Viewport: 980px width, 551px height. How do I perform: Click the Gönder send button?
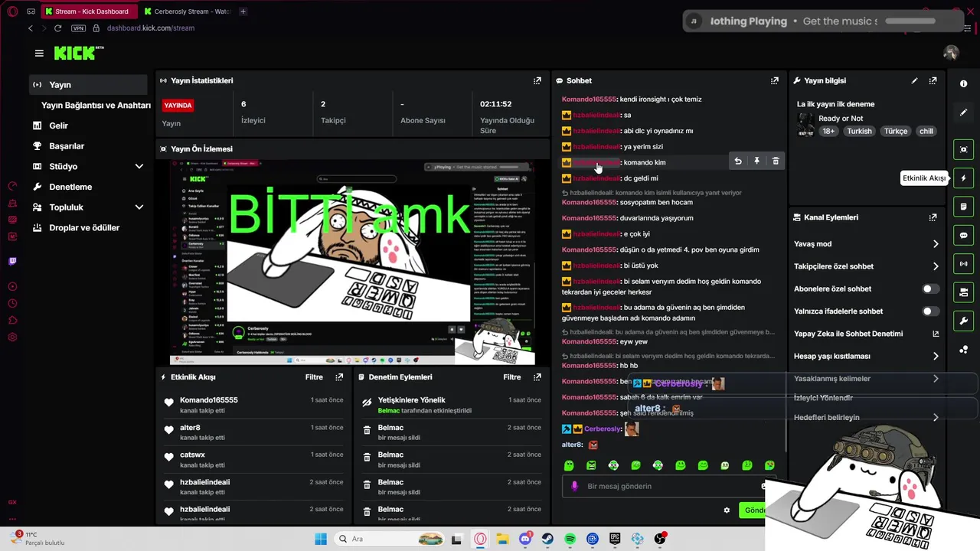point(755,510)
